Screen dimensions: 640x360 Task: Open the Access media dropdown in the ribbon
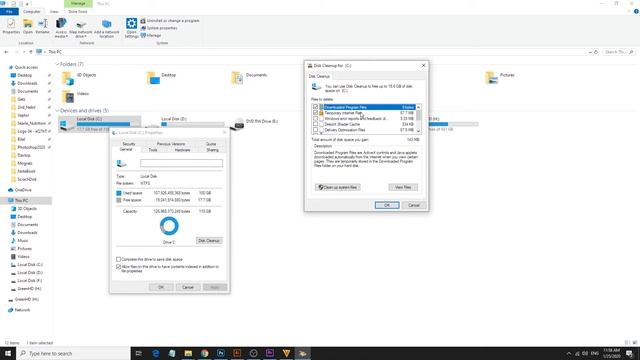click(61, 28)
